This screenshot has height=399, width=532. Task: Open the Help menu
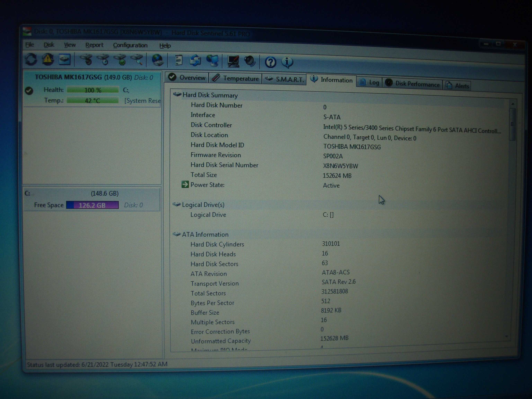[165, 46]
